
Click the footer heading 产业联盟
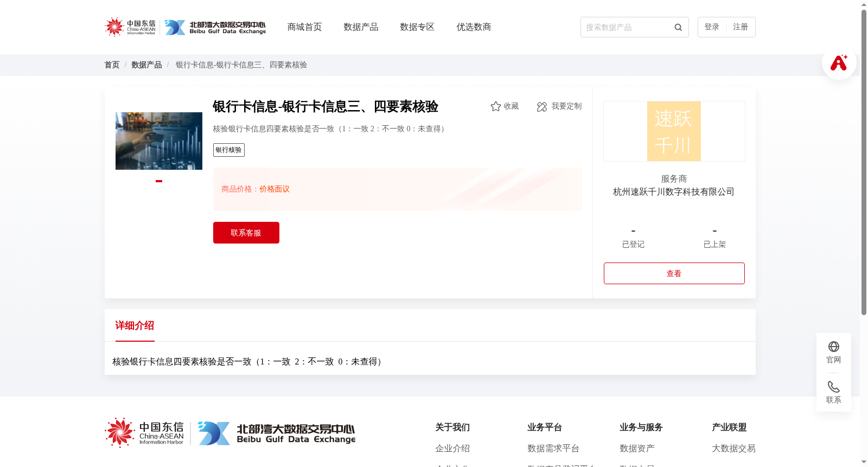729,427
